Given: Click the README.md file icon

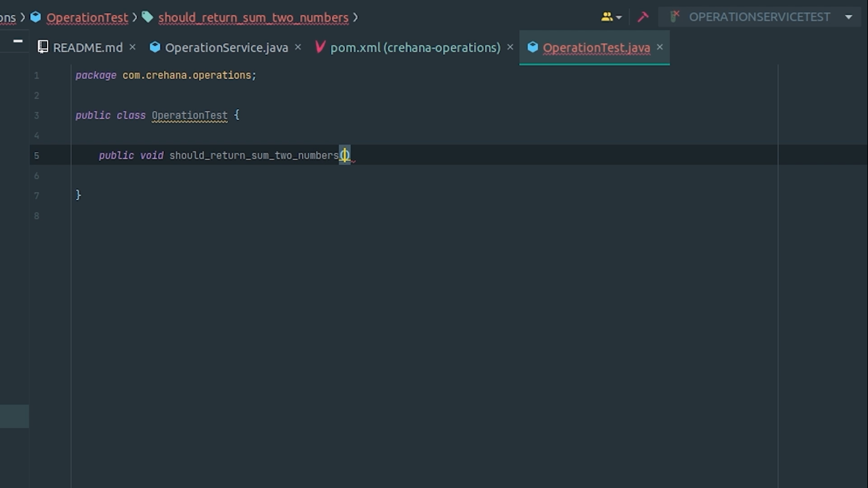Looking at the screenshot, I should click(x=43, y=47).
